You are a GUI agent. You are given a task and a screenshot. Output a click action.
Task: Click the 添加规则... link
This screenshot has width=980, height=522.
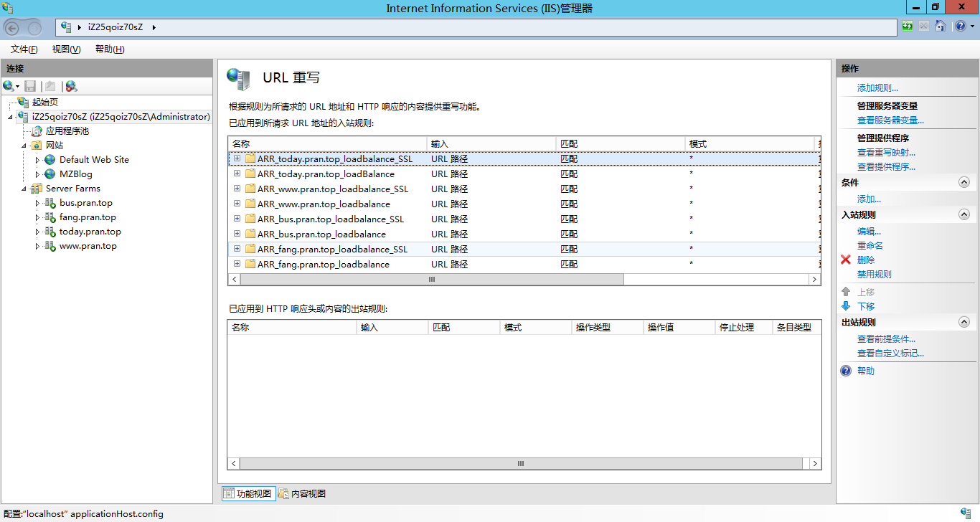(877, 88)
